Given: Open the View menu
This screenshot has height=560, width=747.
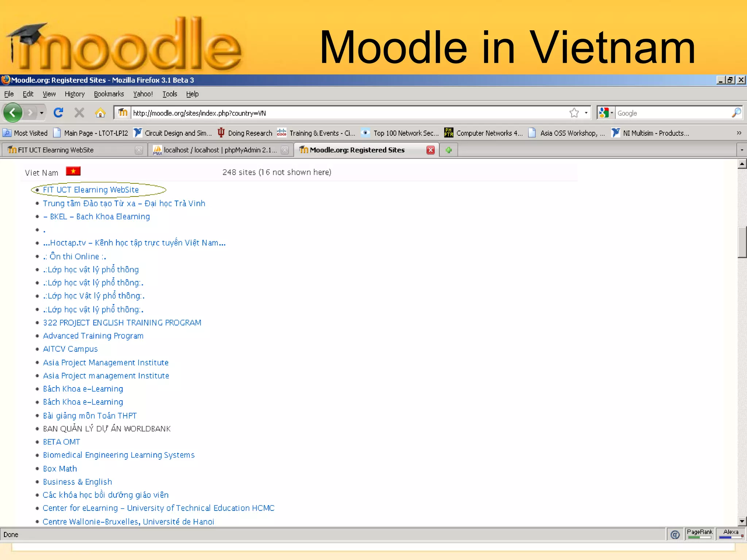Looking at the screenshot, I should pos(49,94).
